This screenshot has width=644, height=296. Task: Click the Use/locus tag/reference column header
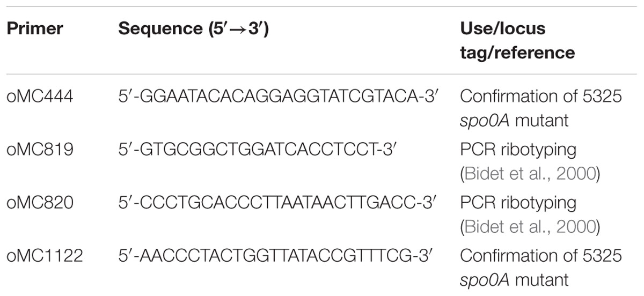[517, 40]
